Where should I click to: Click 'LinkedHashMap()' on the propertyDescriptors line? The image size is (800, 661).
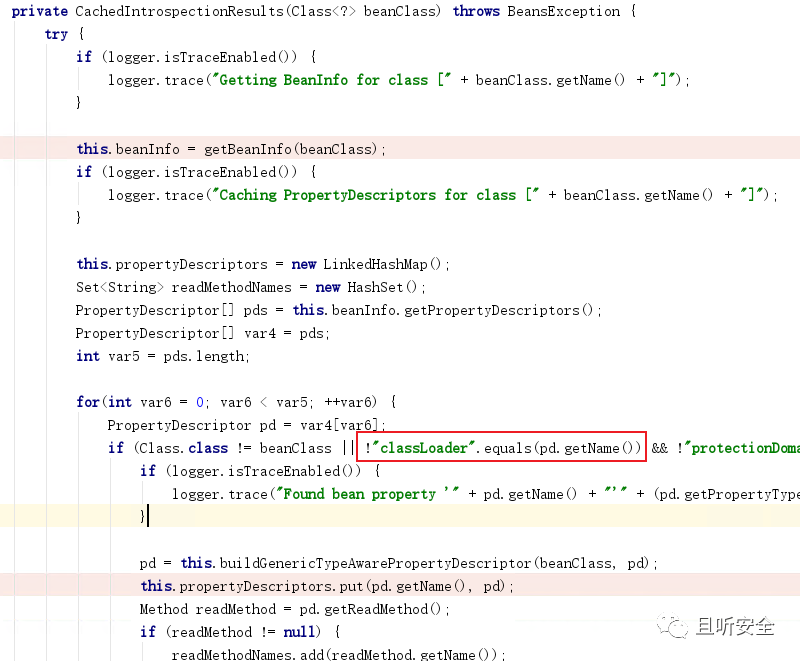(382, 264)
